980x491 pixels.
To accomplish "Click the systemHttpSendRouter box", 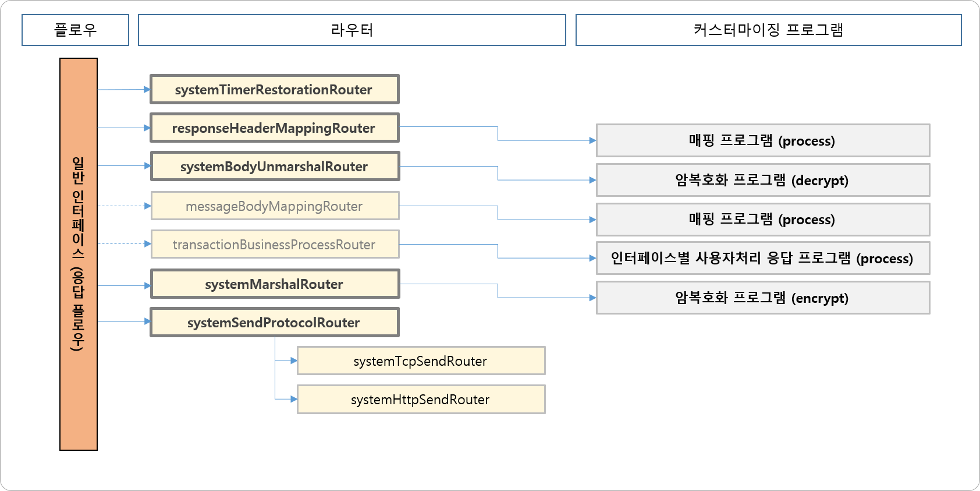I will 421,399.
